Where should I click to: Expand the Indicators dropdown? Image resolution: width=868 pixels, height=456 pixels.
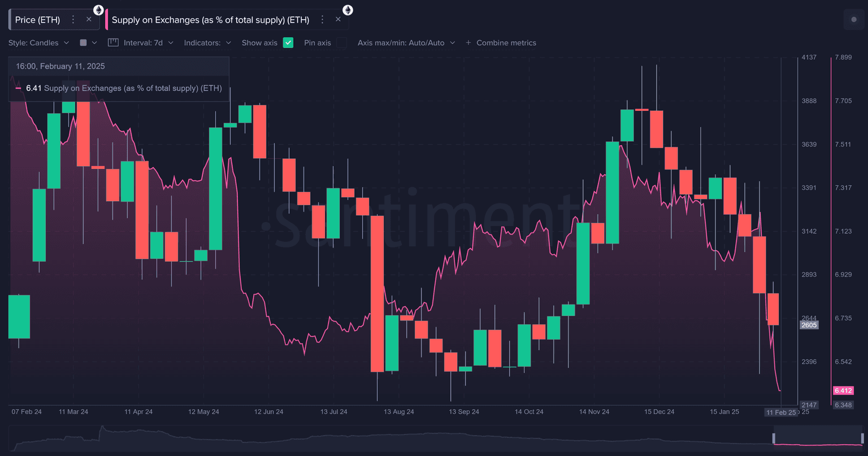[207, 43]
